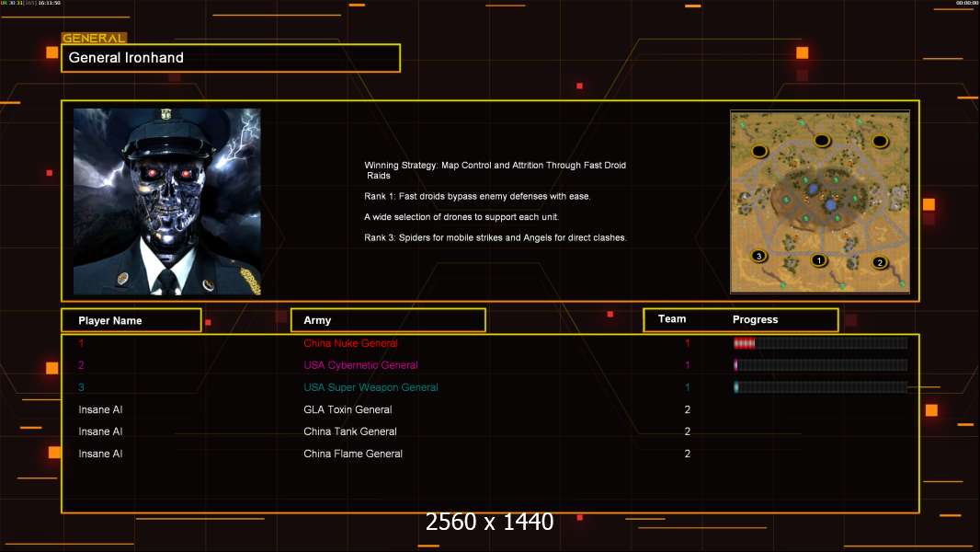Click the 'Rank 1: Fast droids' line

pos(477,196)
